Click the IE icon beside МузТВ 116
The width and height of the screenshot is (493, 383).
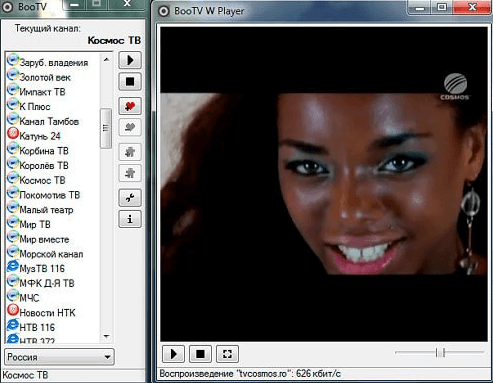click(13, 266)
